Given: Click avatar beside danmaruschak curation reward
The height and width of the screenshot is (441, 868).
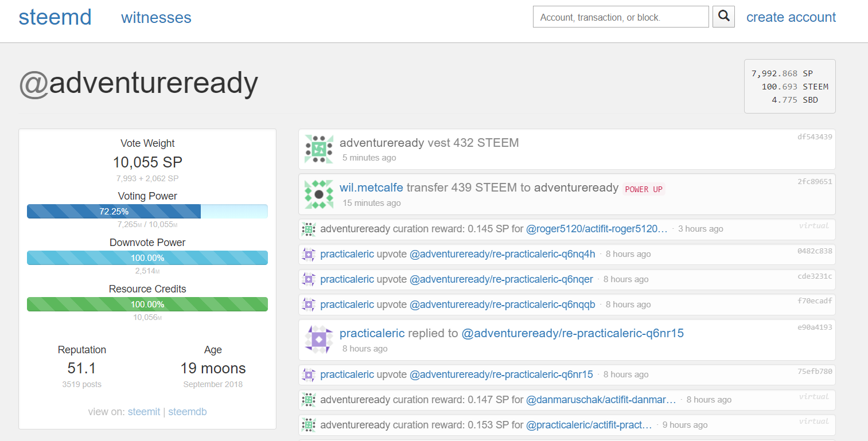Looking at the screenshot, I should point(309,400).
